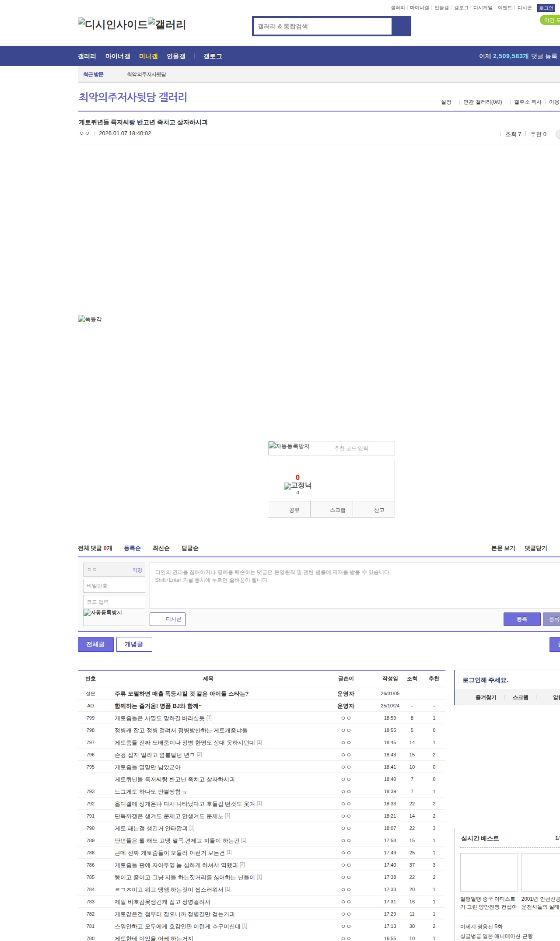
Task: Click the 디시인사이드 logo image
Action: tap(113, 24)
